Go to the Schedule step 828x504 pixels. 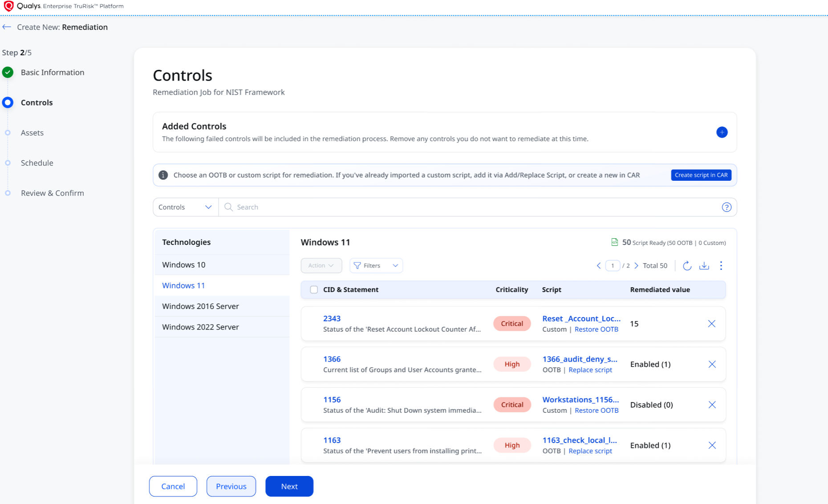click(37, 163)
